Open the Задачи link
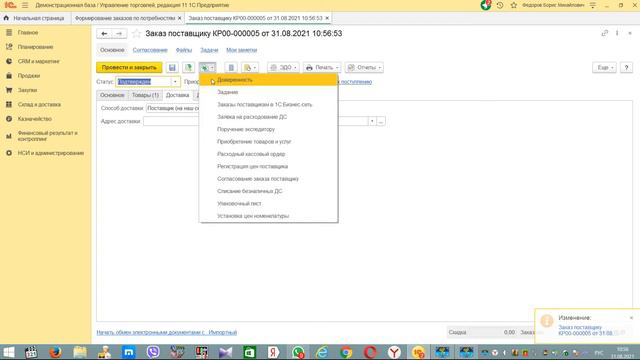 (x=209, y=50)
